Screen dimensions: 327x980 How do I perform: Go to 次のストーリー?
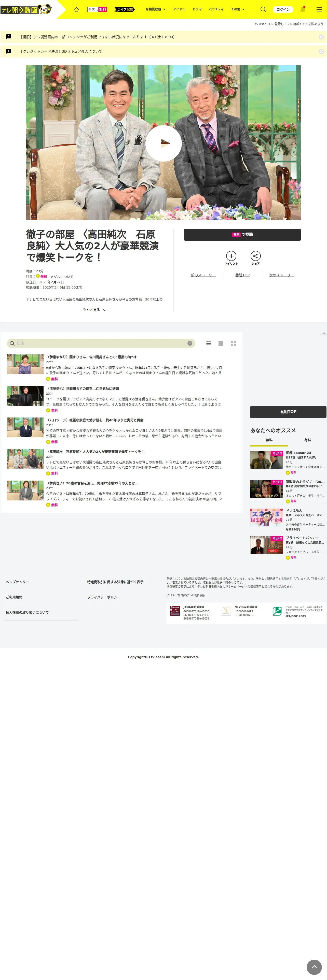tap(282, 275)
